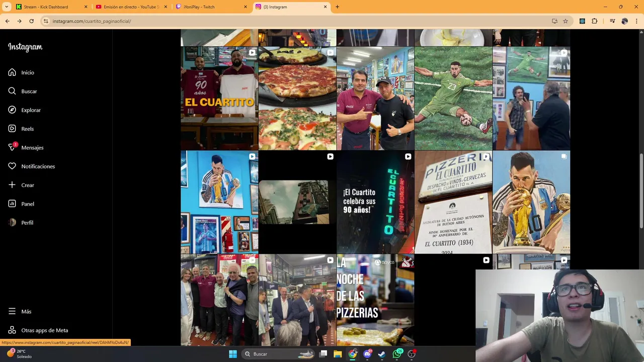The width and height of the screenshot is (644, 362).
Task: Open the Messi kissing trophy painting post
Action: click(531, 202)
